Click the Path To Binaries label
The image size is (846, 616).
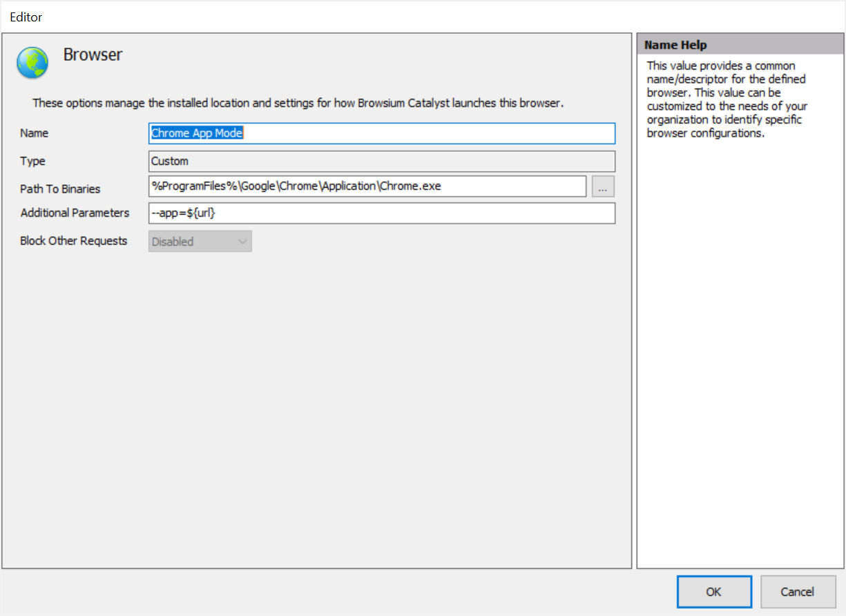point(60,189)
